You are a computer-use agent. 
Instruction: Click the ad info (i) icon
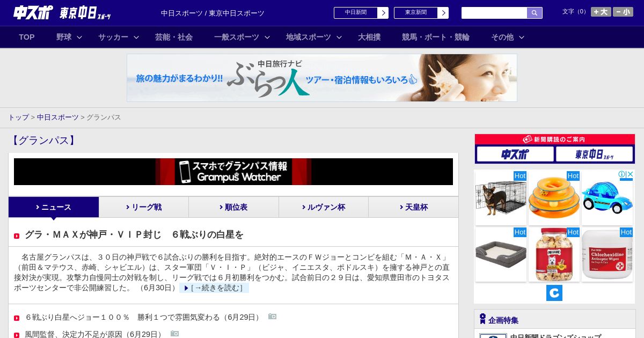(622, 174)
